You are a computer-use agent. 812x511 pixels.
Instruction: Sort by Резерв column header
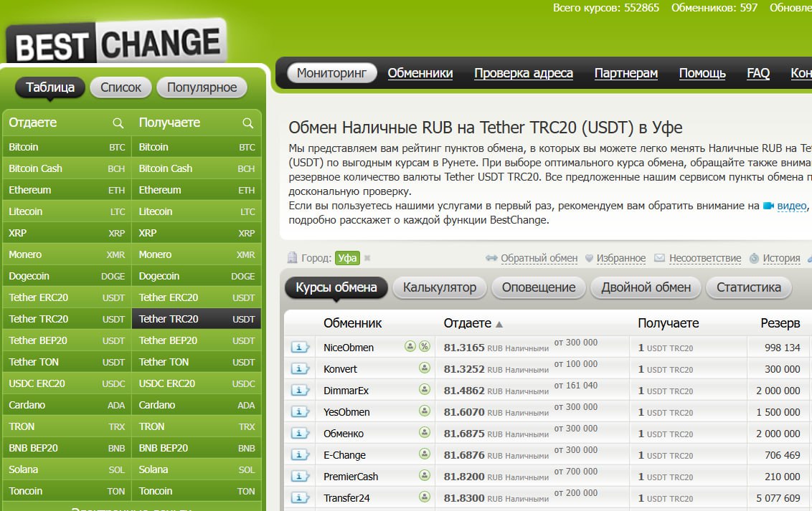tap(780, 323)
